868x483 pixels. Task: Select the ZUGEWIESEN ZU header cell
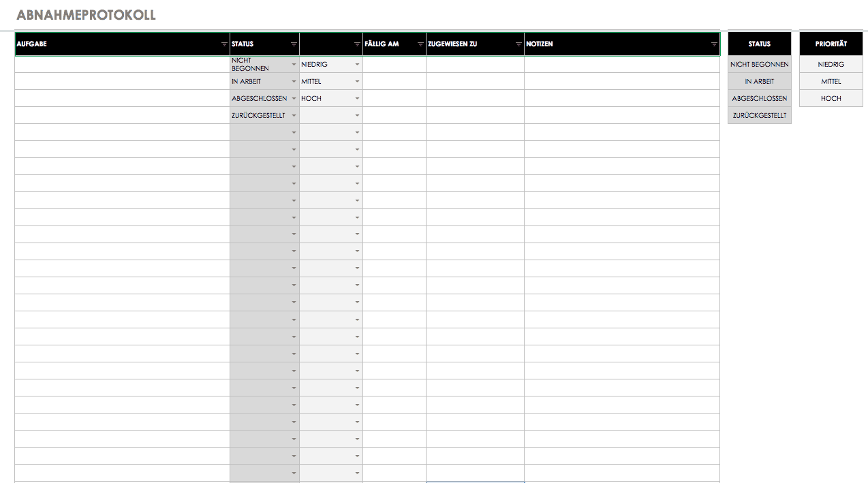[476, 44]
